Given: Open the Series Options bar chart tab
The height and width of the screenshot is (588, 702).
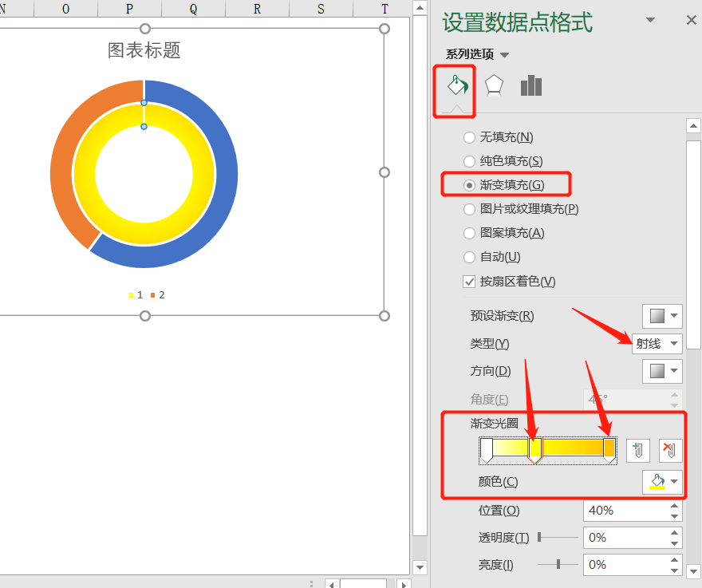Looking at the screenshot, I should 531,85.
